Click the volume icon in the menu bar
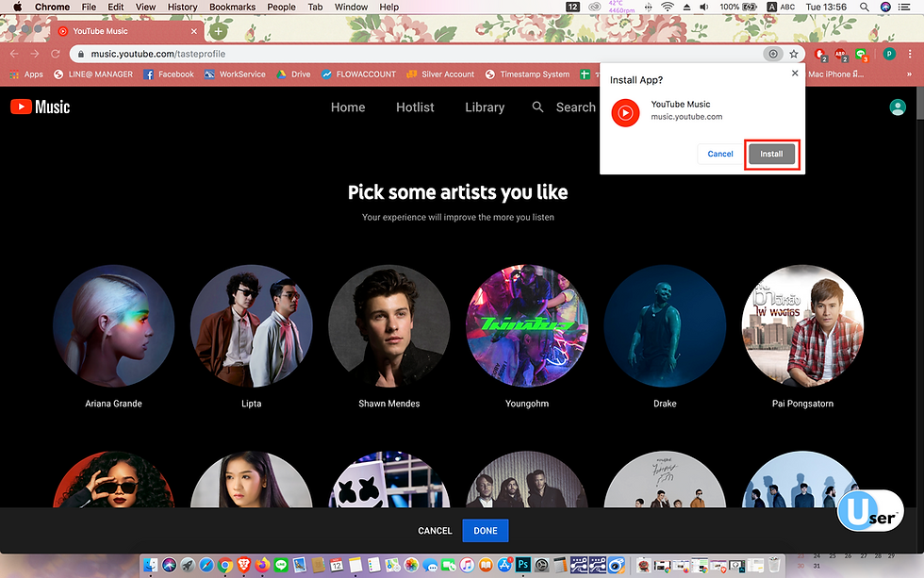The width and height of the screenshot is (924, 578). (704, 7)
